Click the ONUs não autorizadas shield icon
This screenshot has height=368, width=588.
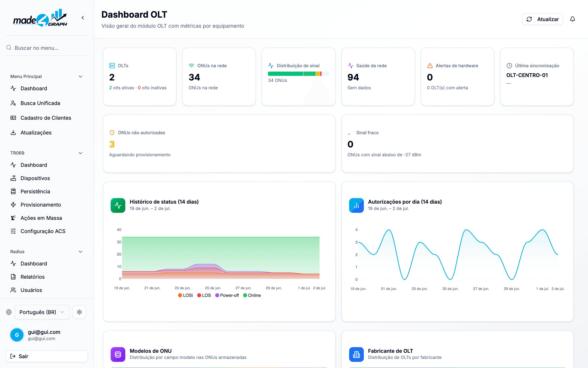(x=112, y=132)
